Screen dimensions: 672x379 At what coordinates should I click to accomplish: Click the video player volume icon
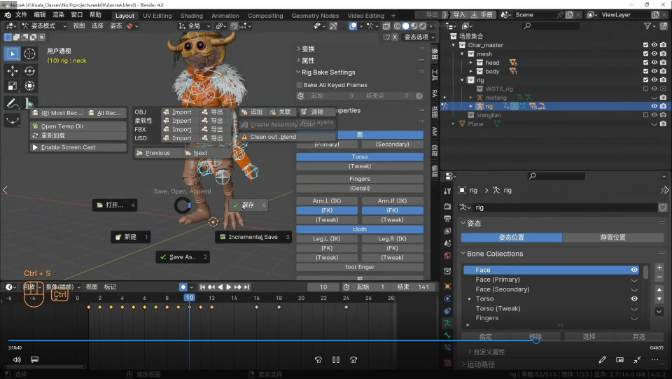pos(17,360)
